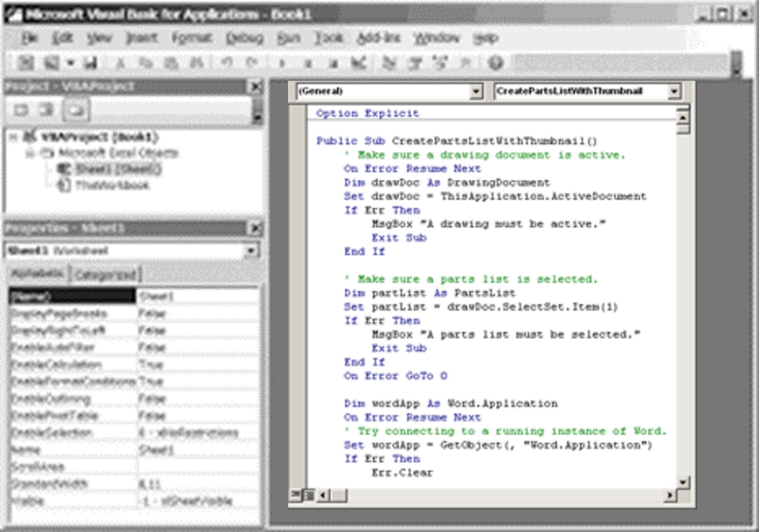Select the (Name) property row
The width and height of the screenshot is (759, 532).
coord(134,297)
